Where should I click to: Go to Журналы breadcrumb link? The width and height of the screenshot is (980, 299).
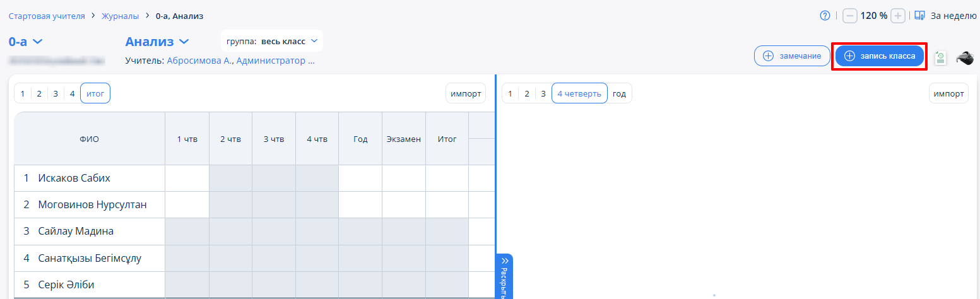(x=120, y=16)
